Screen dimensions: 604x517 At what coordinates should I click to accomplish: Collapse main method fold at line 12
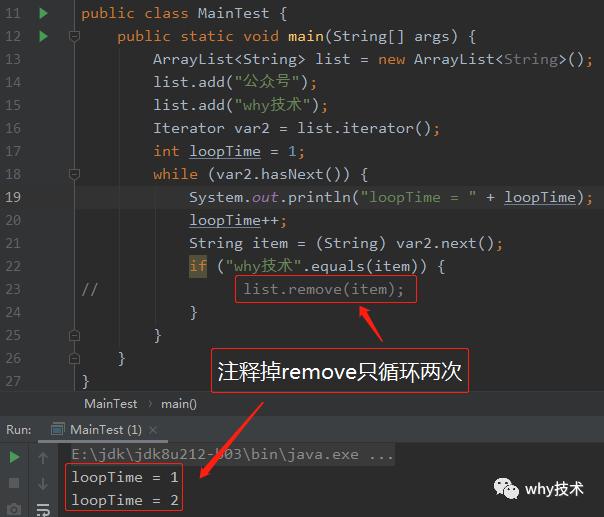(74, 37)
